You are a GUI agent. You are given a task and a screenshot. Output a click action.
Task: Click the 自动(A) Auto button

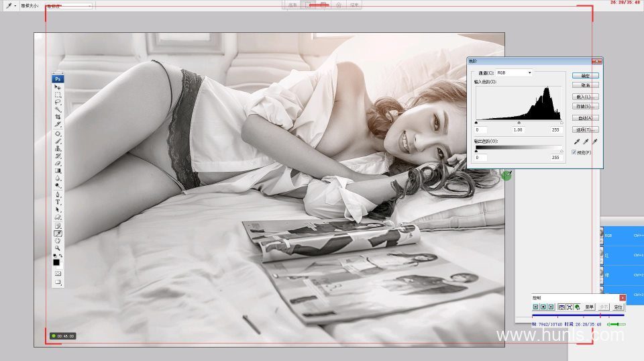point(585,118)
